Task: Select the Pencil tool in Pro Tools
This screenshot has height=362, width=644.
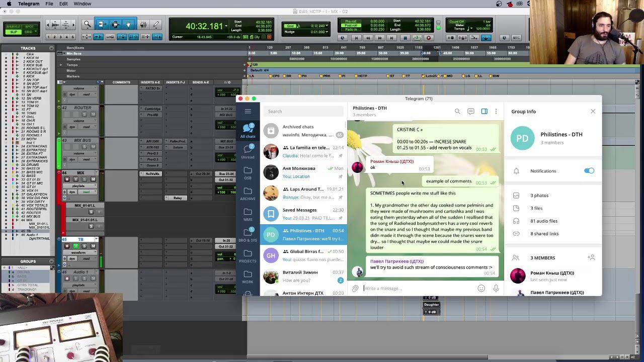Action: pos(156,24)
